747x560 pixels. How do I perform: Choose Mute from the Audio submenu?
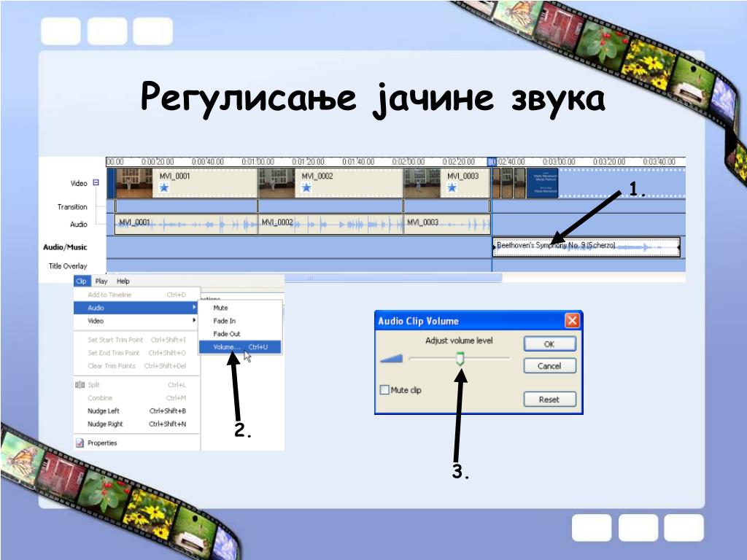coord(239,308)
